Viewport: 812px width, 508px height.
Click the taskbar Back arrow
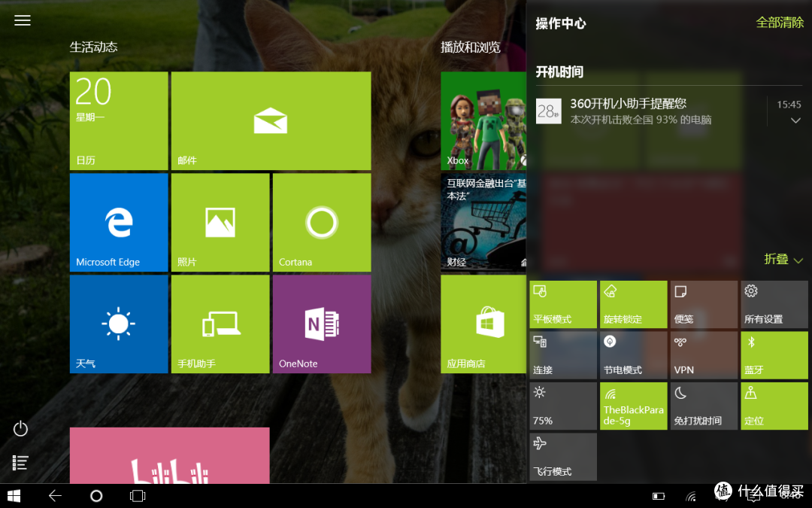(55, 496)
